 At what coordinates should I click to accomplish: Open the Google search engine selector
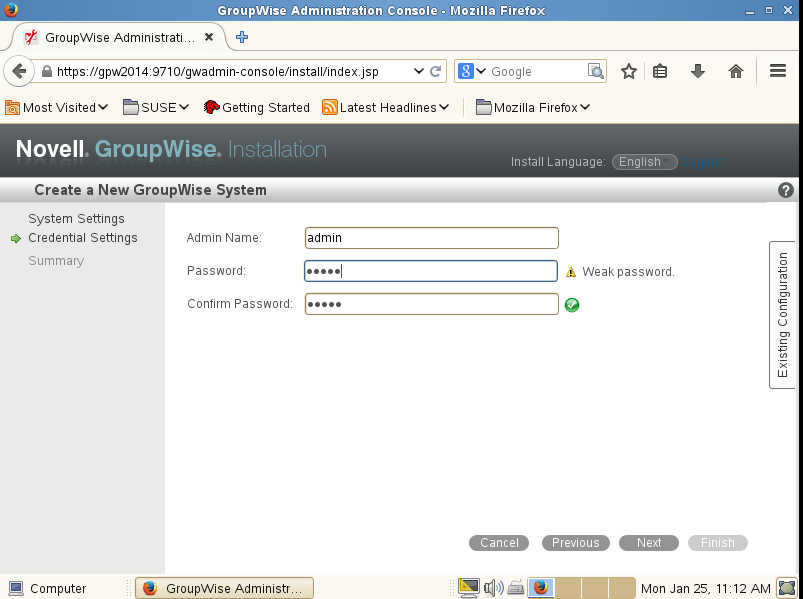click(x=471, y=71)
